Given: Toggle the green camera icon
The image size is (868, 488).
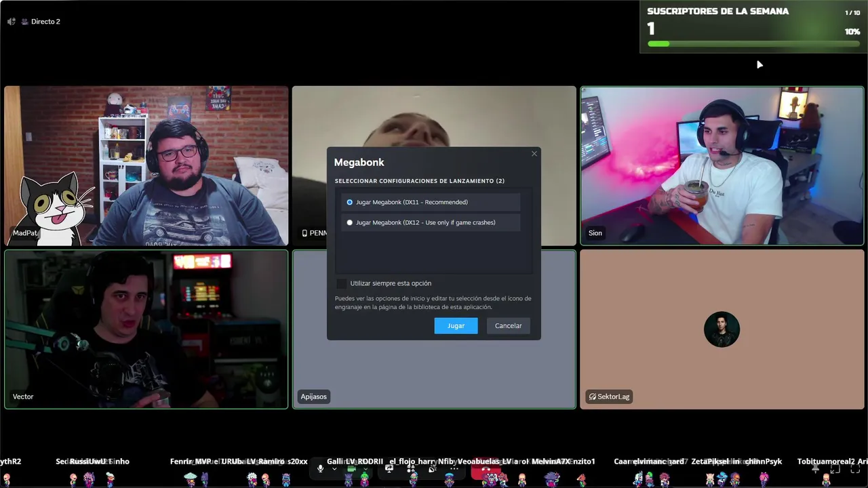Looking at the screenshot, I should pyautogui.click(x=351, y=468).
